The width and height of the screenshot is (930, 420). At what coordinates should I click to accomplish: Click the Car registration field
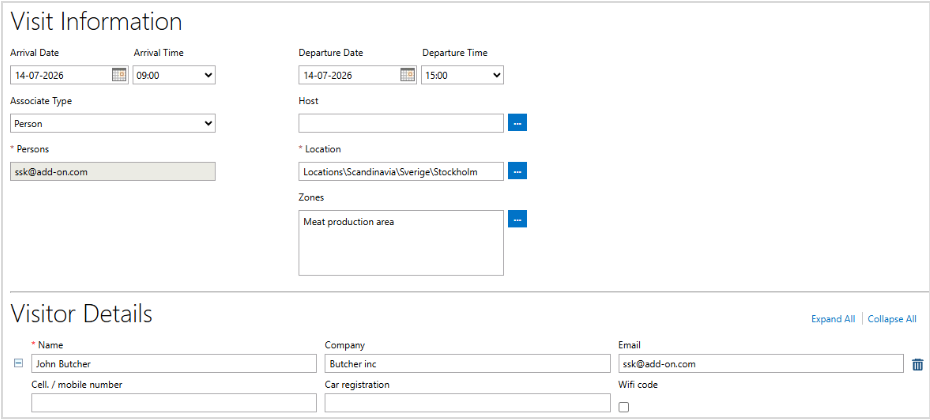467,403
